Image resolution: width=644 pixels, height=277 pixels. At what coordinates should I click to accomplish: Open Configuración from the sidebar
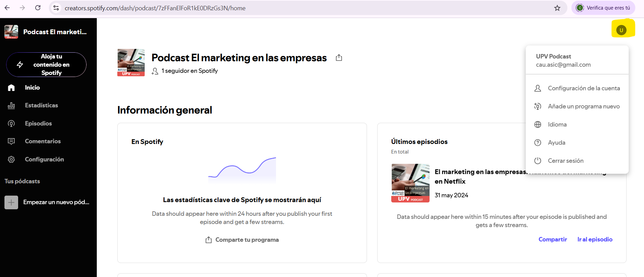click(44, 159)
